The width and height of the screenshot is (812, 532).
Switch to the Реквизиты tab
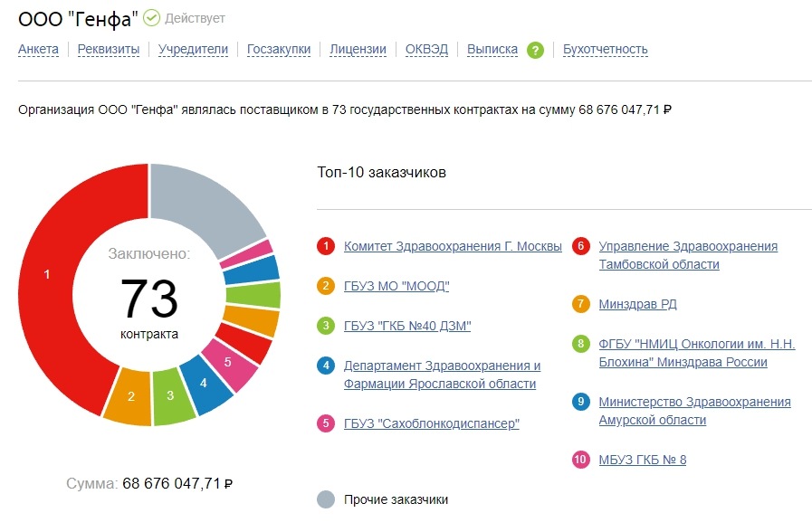point(109,49)
